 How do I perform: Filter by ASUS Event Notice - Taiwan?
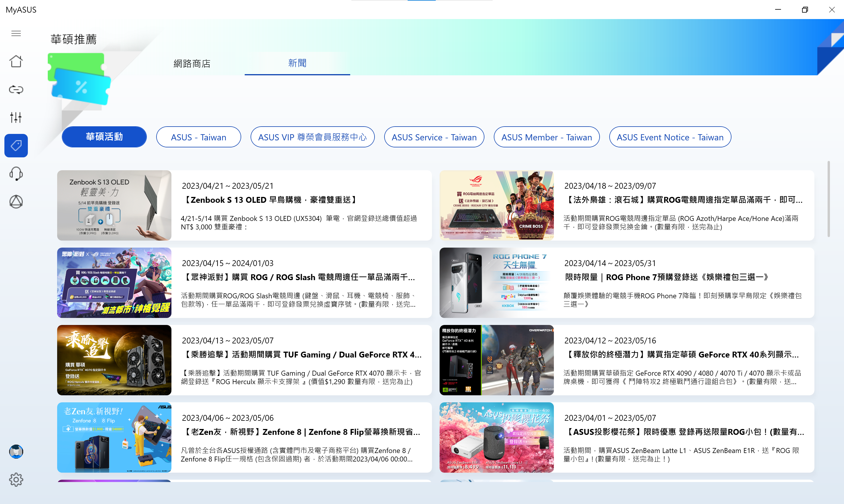pos(670,137)
